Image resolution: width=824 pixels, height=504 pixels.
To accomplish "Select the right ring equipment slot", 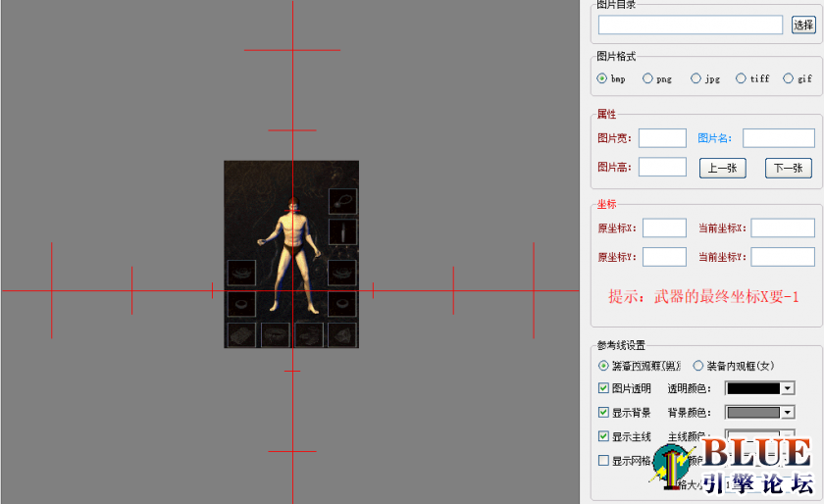I will coord(342,304).
